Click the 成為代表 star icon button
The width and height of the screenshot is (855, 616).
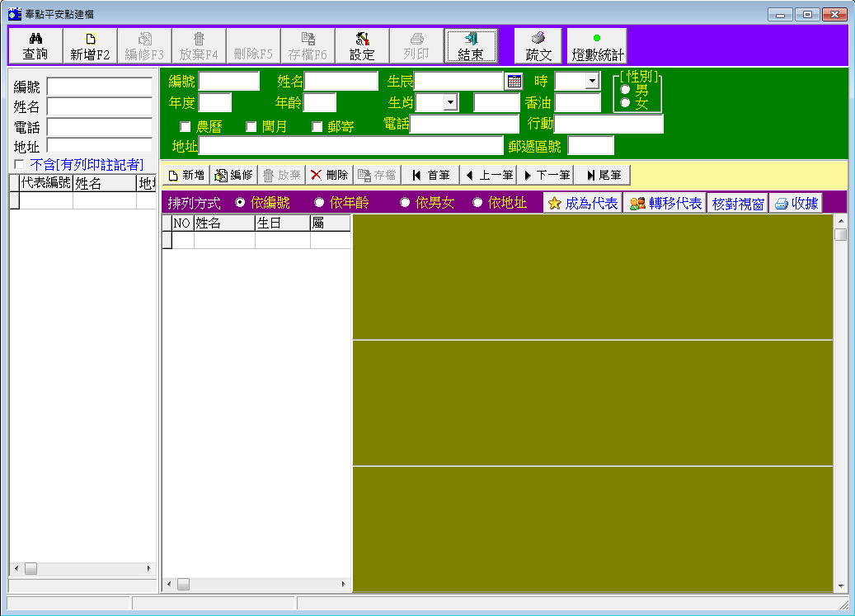tap(555, 203)
